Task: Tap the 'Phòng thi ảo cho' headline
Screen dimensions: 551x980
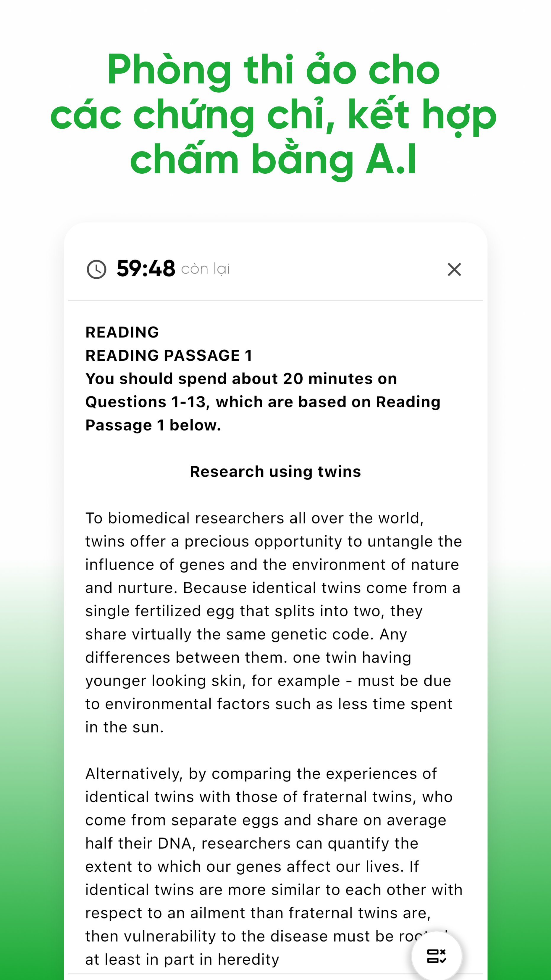Action: pyautogui.click(x=273, y=70)
